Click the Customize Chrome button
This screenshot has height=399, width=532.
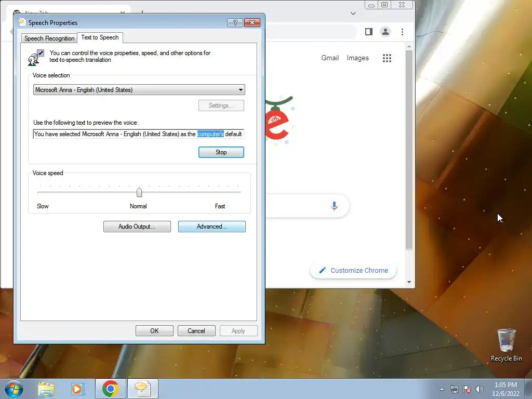353,270
